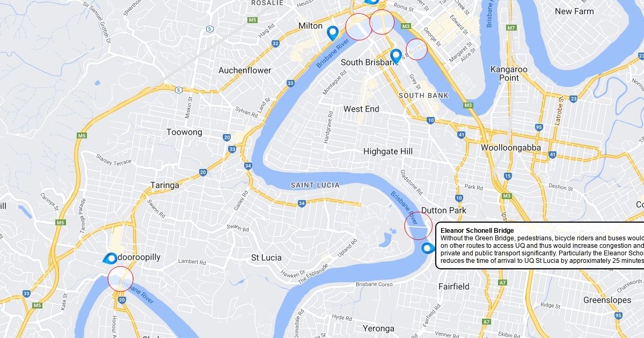This screenshot has width=644, height=338.
Task: Click the route 23 shield near Latrobe St
Action: click(573, 99)
